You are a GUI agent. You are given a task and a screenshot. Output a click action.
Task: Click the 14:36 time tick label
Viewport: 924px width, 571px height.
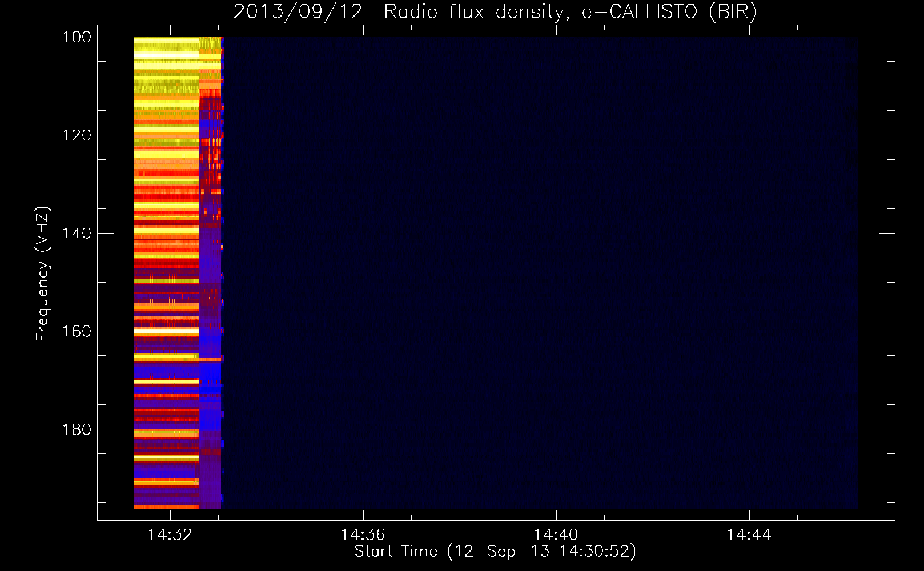click(x=363, y=535)
